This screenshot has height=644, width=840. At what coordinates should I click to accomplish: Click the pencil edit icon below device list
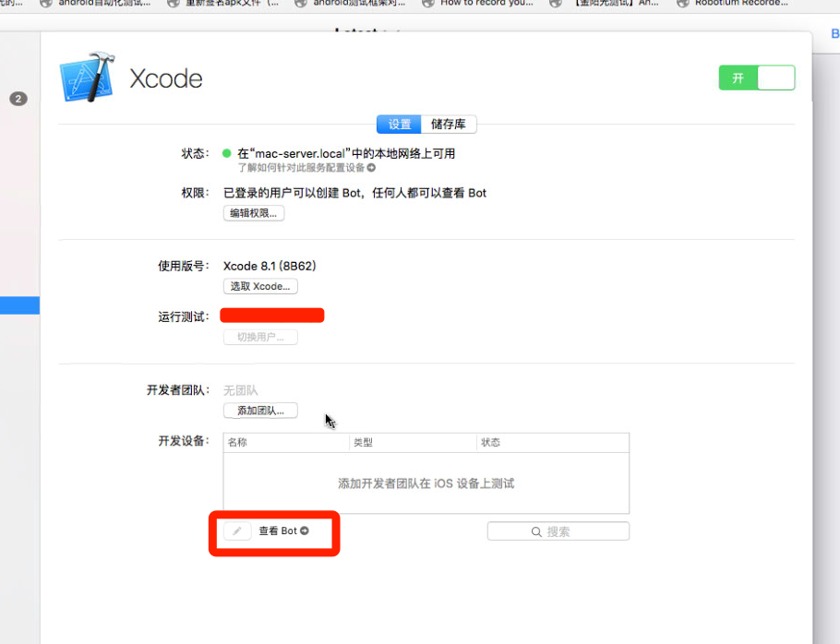(x=237, y=531)
